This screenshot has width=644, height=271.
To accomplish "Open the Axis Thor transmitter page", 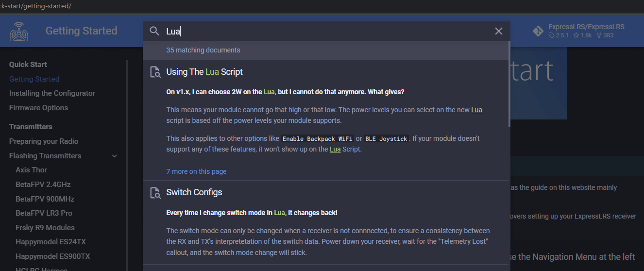I will [x=31, y=170].
